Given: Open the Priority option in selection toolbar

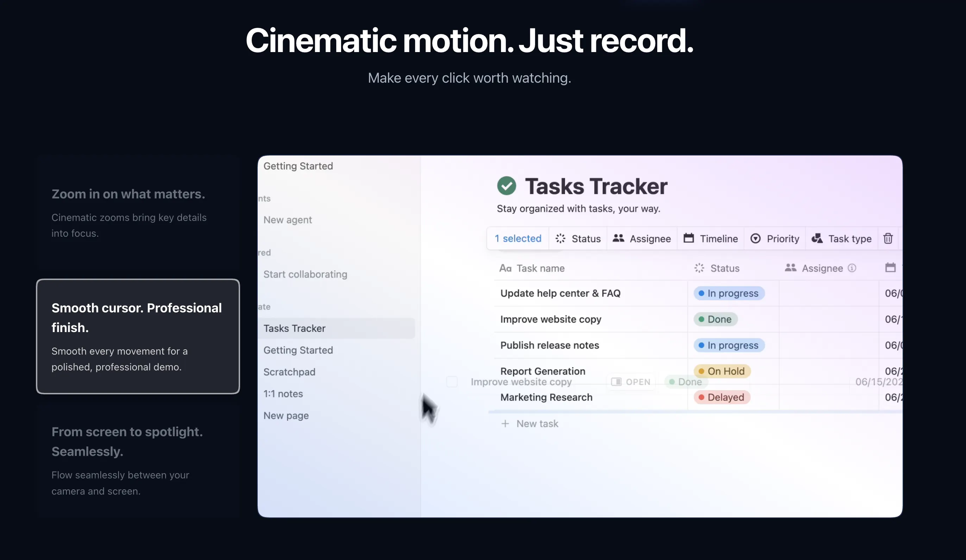Looking at the screenshot, I should pos(775,238).
